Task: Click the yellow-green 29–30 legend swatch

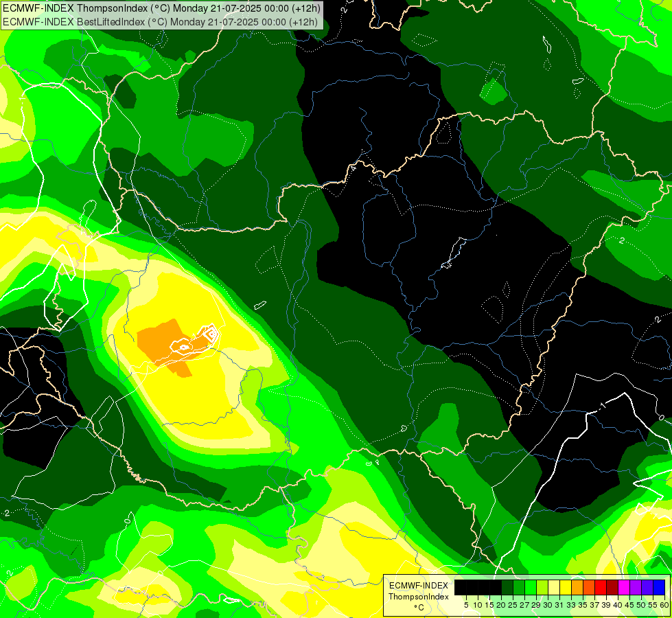Action: coord(542,587)
